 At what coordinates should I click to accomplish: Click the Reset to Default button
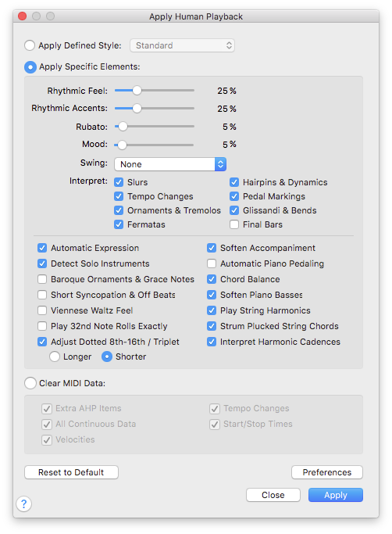pyautogui.click(x=72, y=472)
